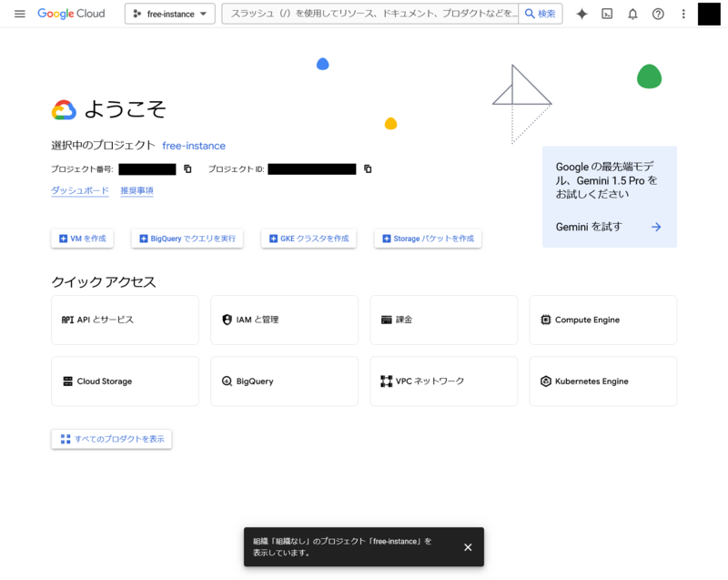The width and height of the screenshot is (728, 580).
Task: Open the API とサービス card
Action: (125, 320)
